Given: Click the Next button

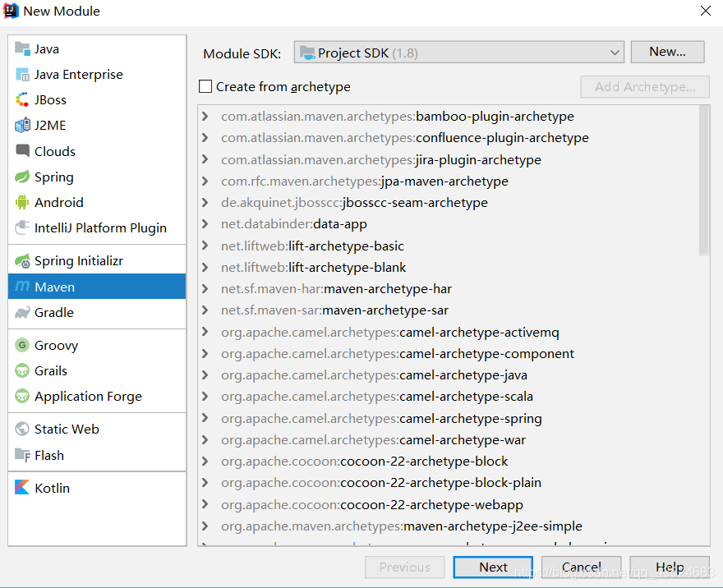Looking at the screenshot, I should pyautogui.click(x=493, y=567).
